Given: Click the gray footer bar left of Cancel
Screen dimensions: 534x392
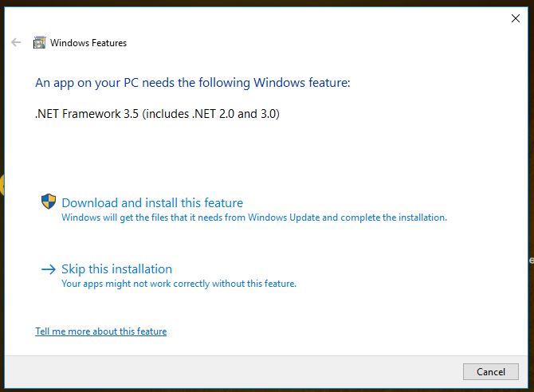Looking at the screenshot, I should tap(239, 372).
